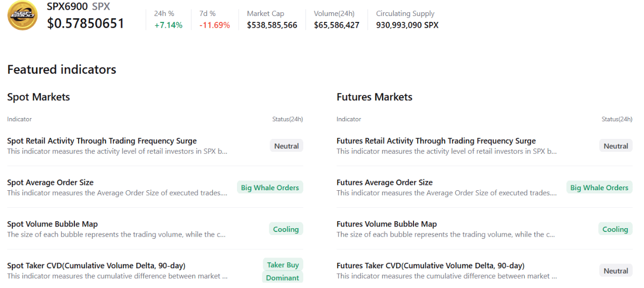Open Spot Taker CVD indicator

pos(96,266)
